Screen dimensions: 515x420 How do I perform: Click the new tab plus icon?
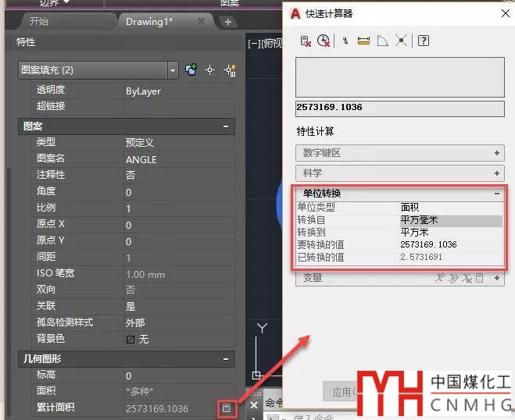point(228,22)
